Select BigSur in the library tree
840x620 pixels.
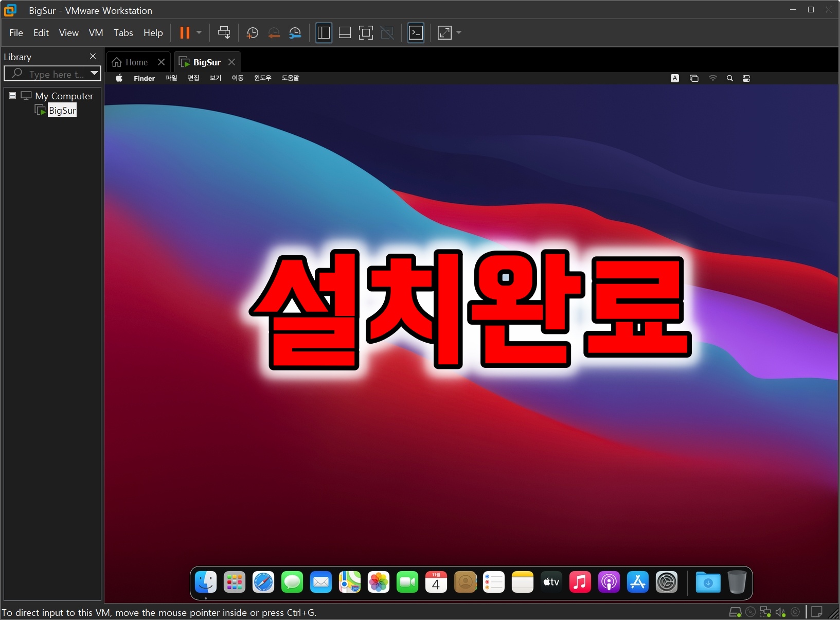(62, 110)
